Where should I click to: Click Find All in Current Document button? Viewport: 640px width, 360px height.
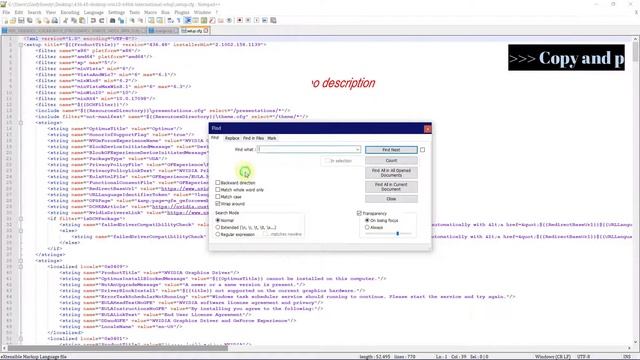click(391, 187)
